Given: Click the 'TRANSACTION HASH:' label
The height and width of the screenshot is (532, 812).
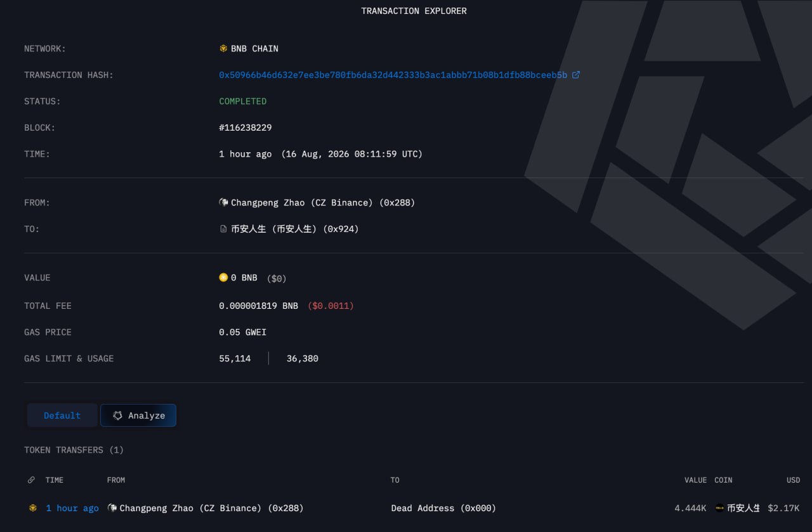Looking at the screenshot, I should 69,75.
